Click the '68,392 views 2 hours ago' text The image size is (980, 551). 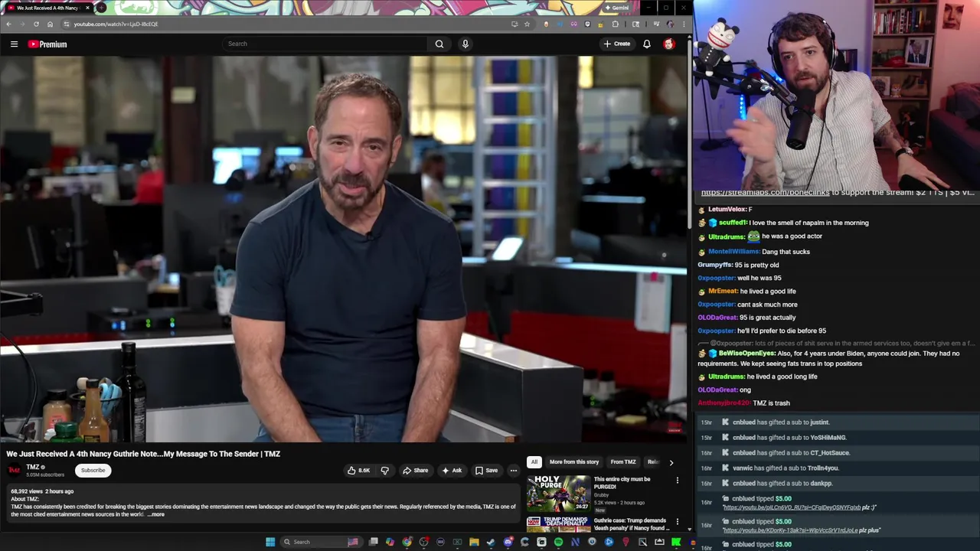pyautogui.click(x=42, y=491)
